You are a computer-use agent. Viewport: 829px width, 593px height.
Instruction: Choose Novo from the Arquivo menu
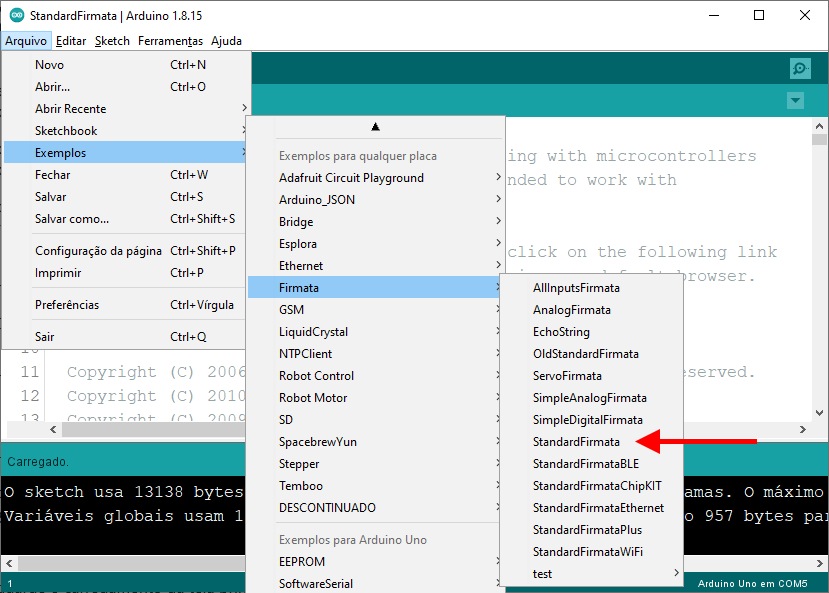coord(125,65)
